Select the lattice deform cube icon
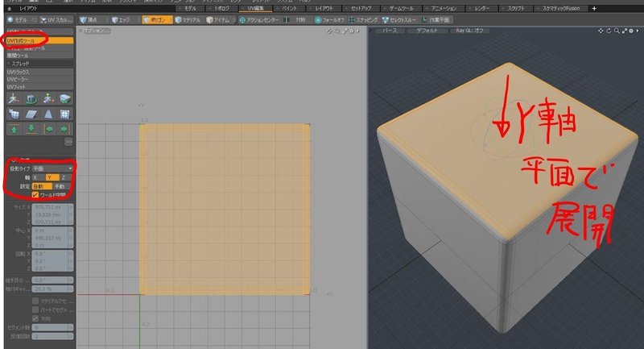Screen dimensions: 644x349 (x=14, y=114)
